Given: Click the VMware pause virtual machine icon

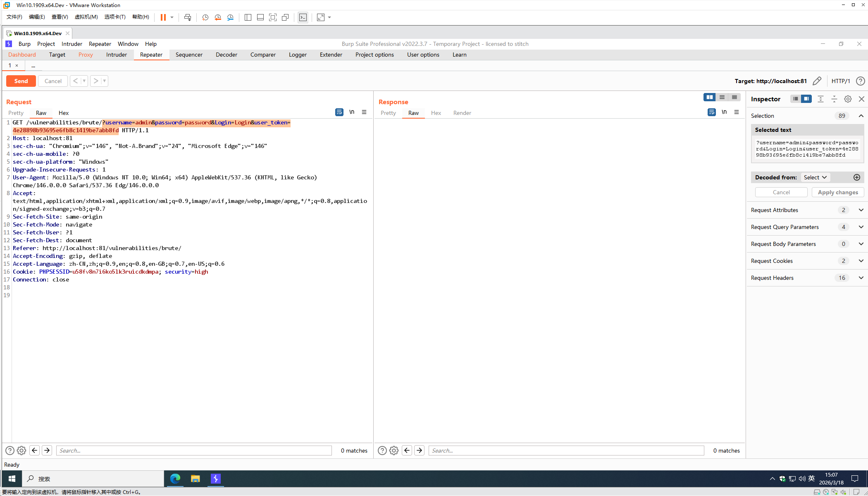Looking at the screenshot, I should point(163,17).
